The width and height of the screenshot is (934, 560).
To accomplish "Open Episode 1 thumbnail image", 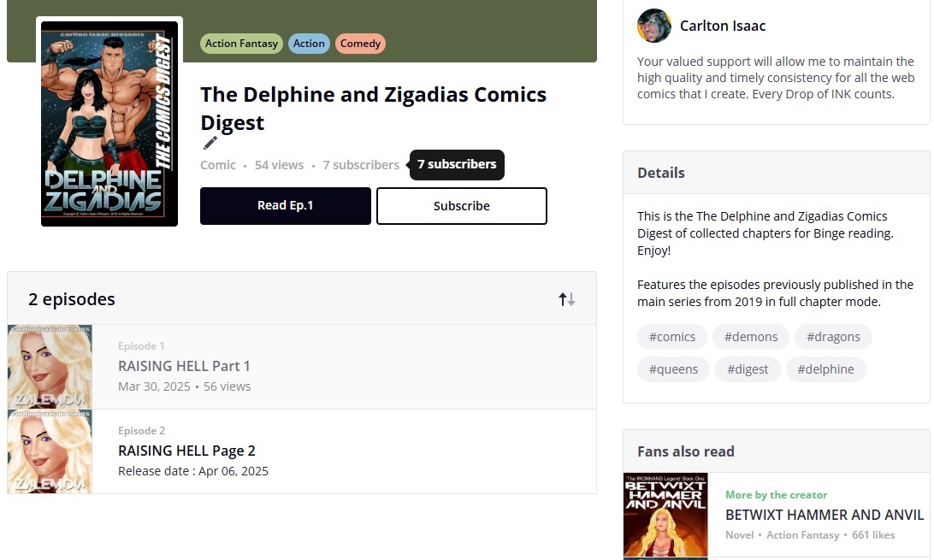I will click(50, 367).
